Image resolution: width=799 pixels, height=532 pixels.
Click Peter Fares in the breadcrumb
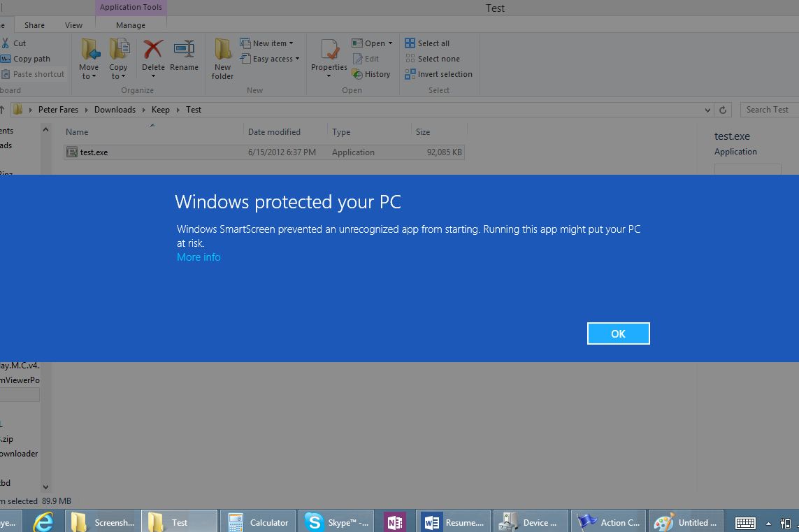coord(58,110)
